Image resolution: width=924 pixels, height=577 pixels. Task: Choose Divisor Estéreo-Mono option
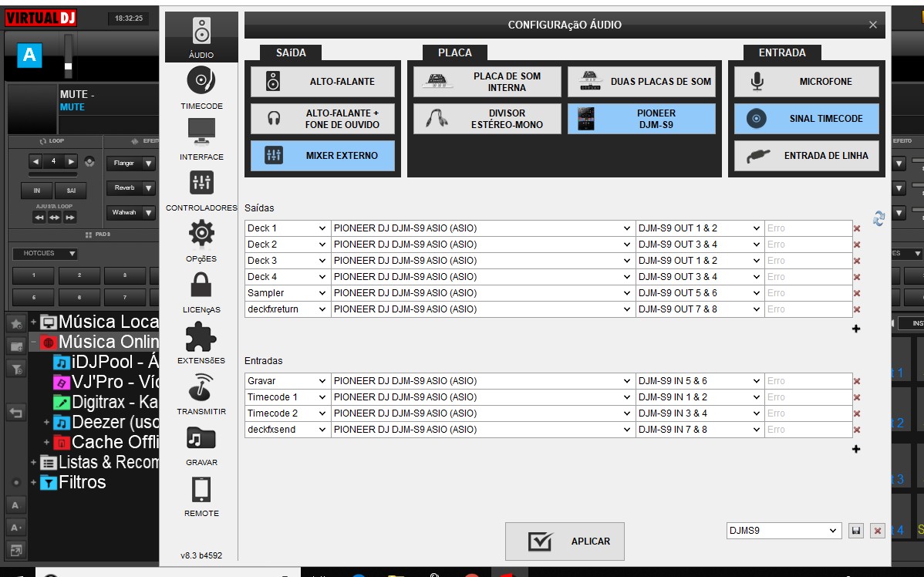[487, 119]
